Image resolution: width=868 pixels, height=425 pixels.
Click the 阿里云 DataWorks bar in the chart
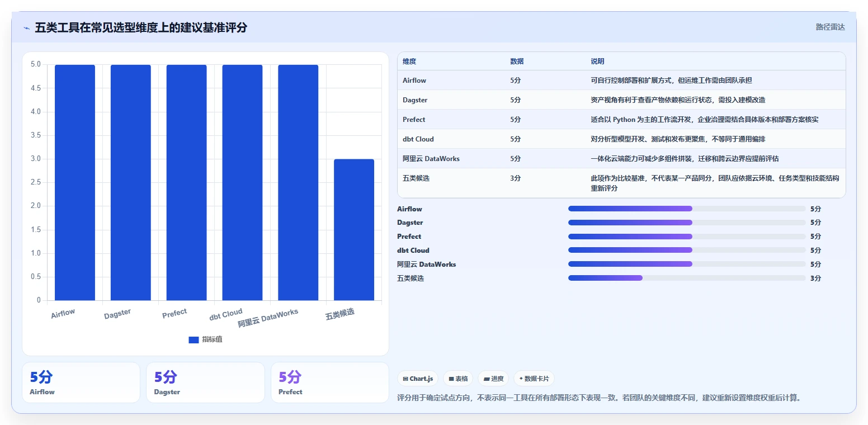click(298, 183)
